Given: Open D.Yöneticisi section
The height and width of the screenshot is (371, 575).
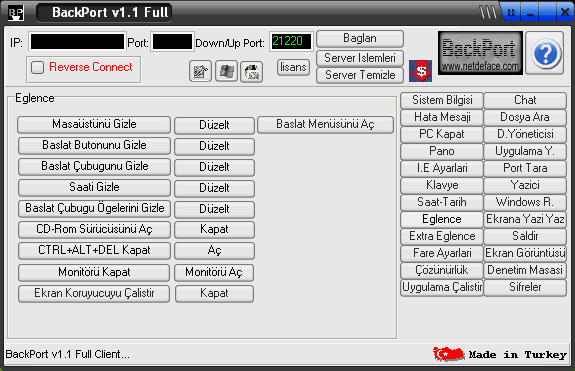Looking at the screenshot, I should [525, 135].
